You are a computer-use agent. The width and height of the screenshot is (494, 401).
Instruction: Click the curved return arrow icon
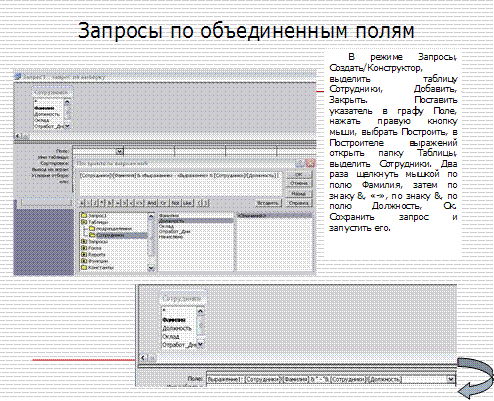coord(476,378)
